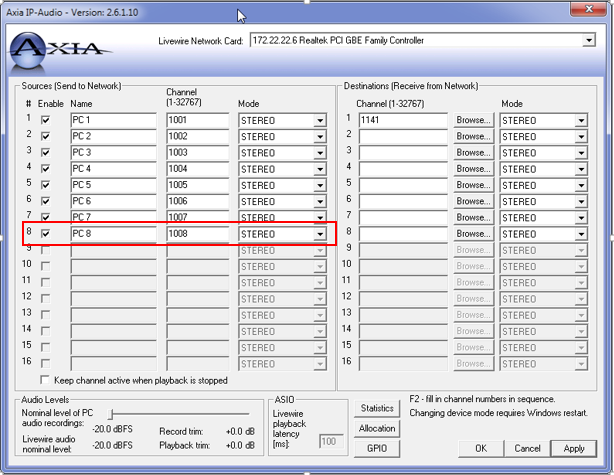Viewport: 614px width, 475px height.
Task: Open Mode dropdown for destination 1
Action: pos(581,120)
